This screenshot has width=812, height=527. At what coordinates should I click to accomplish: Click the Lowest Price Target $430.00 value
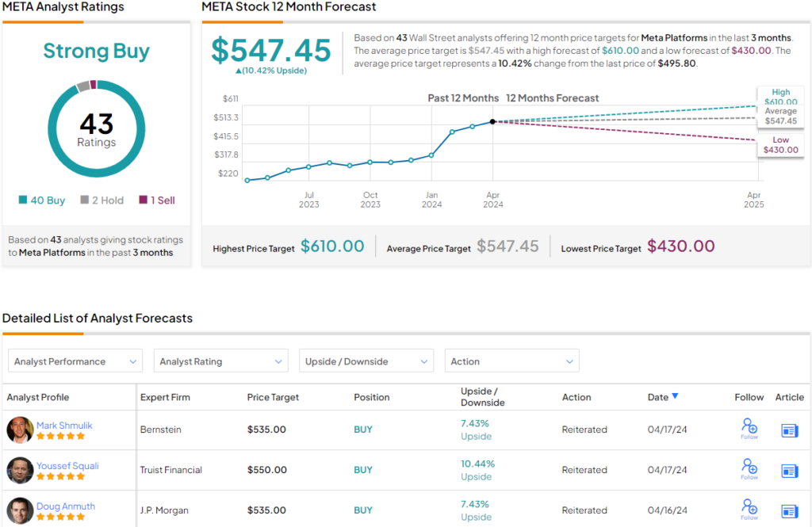coord(681,246)
